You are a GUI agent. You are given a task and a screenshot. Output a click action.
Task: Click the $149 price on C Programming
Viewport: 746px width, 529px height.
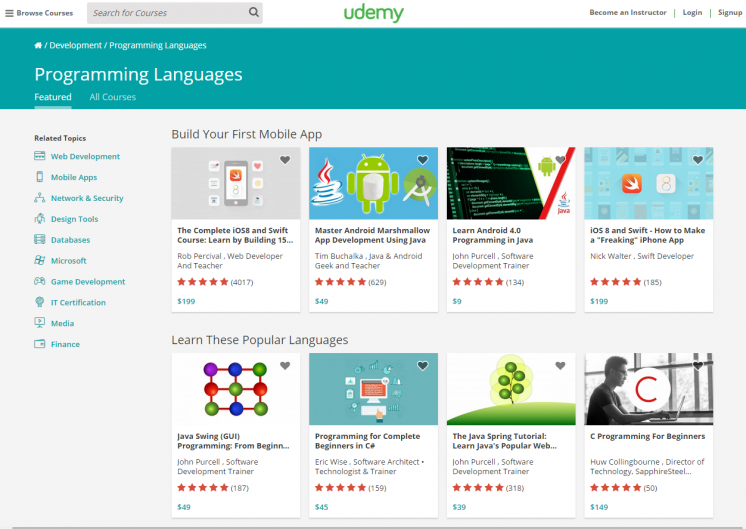[599, 507]
